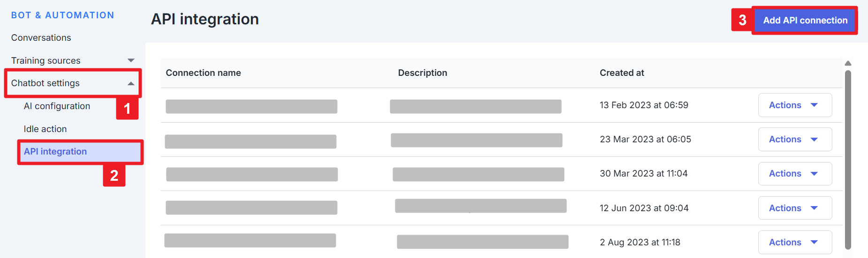Click the Bot & Automation section heading
Viewport: 868px width, 258px height.
(62, 15)
